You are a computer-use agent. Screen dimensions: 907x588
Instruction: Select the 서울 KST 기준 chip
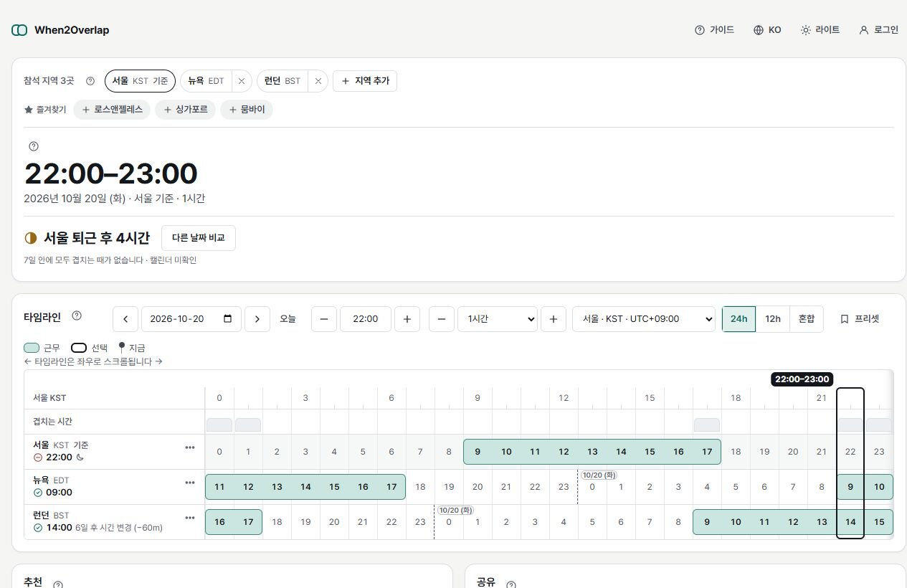click(x=140, y=81)
